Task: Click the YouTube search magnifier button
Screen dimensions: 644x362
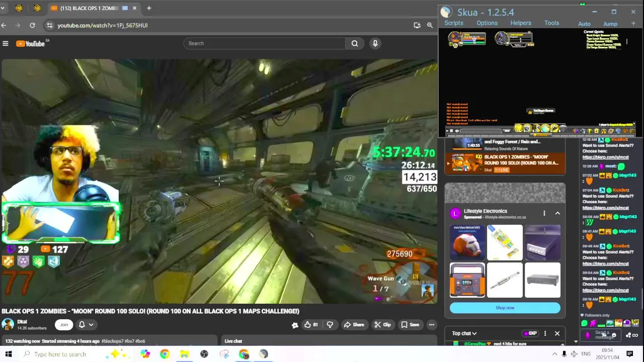Action: pos(355,43)
